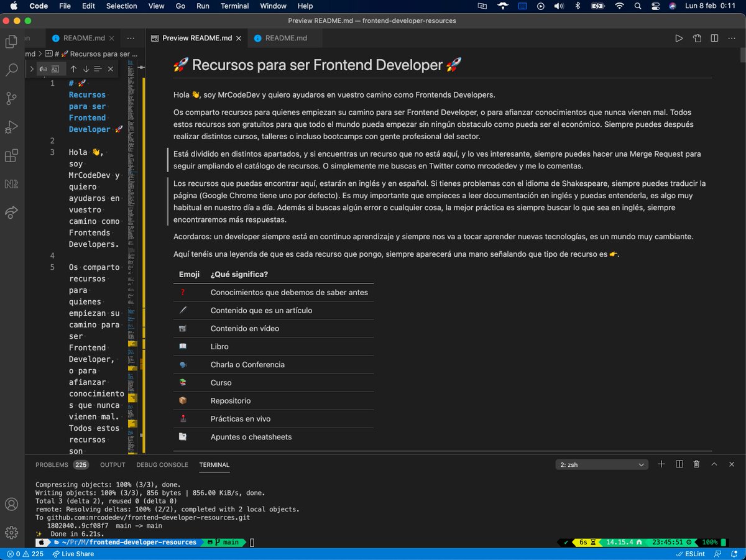Open the Extensions view

[x=11, y=155]
